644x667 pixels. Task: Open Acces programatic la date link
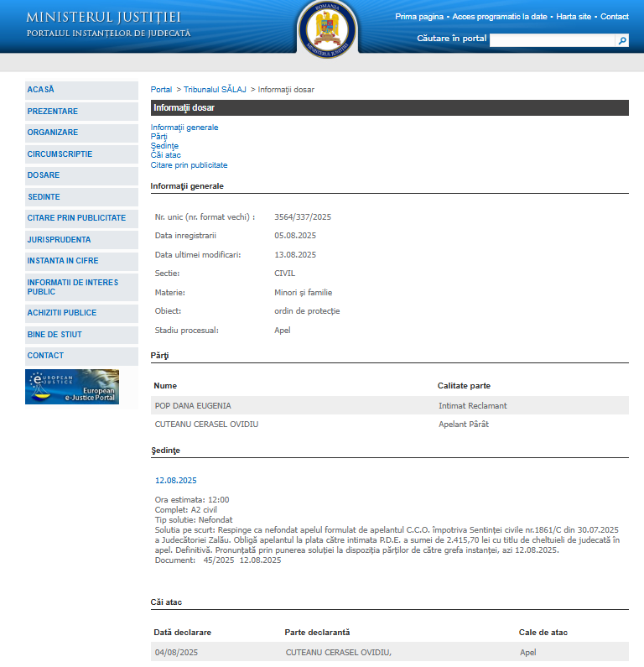[500, 17]
